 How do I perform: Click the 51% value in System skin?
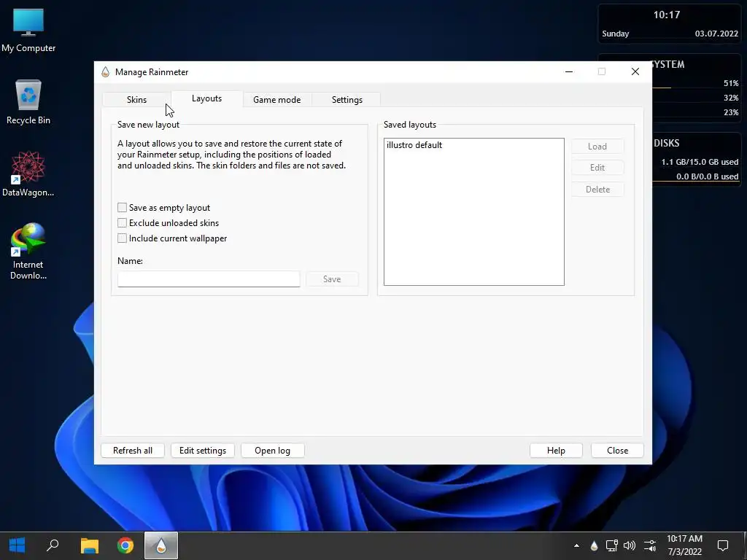[x=731, y=83]
